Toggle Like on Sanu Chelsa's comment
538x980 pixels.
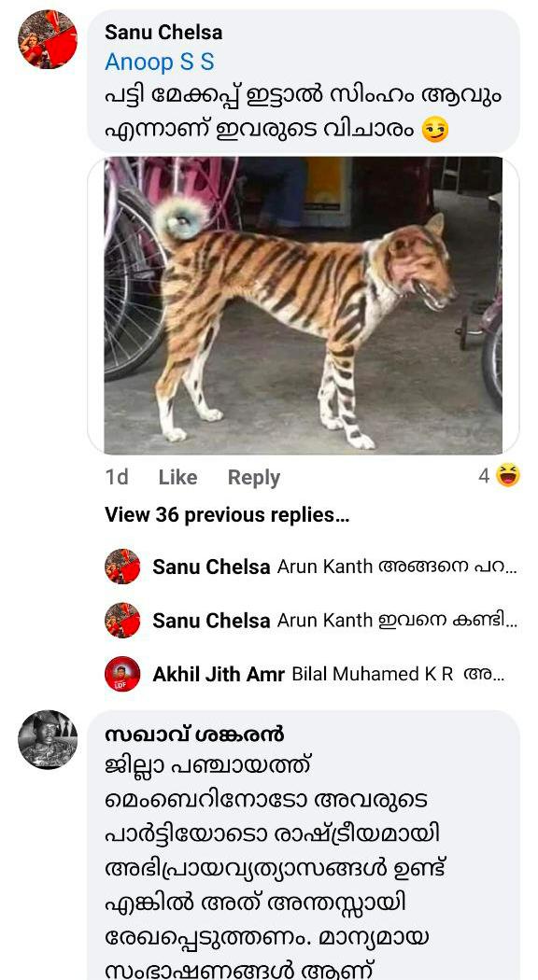point(177,477)
